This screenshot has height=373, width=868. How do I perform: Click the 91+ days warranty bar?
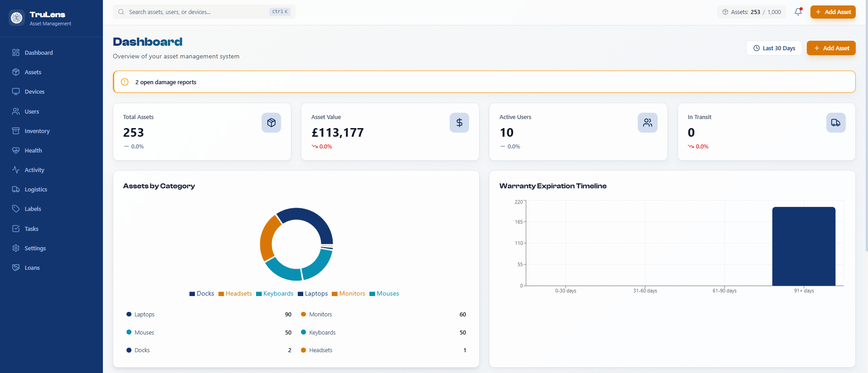[804, 246]
